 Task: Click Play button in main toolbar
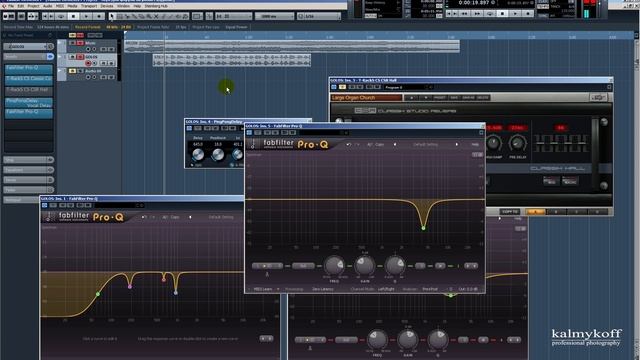(86, 16)
